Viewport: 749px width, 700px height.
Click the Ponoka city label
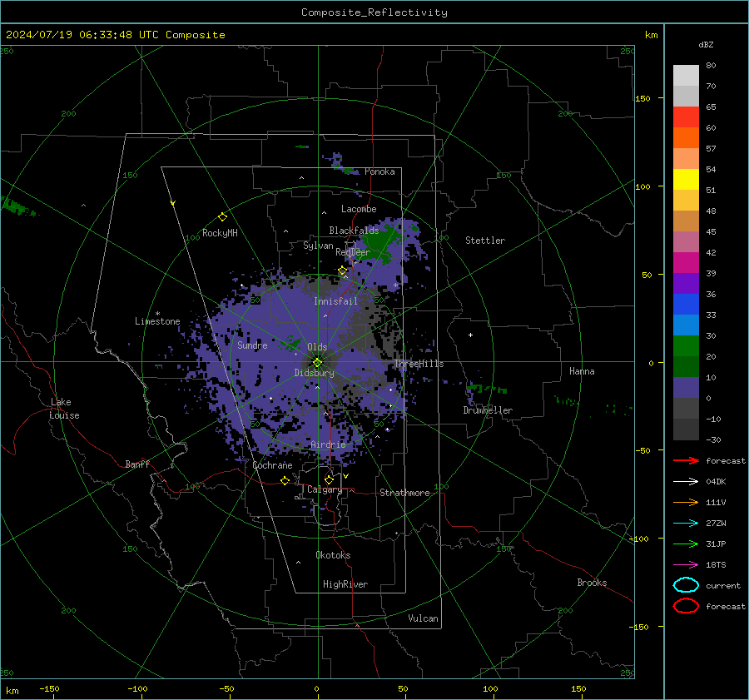[379, 171]
